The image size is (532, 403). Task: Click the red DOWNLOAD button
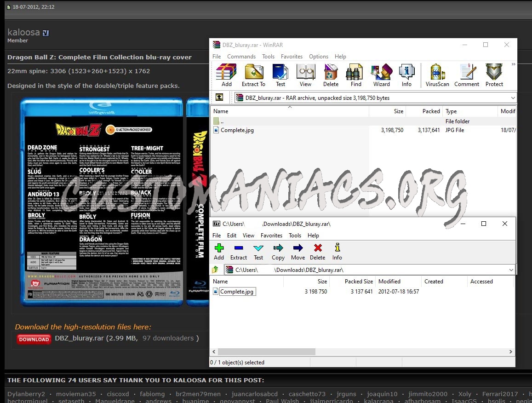pos(34,339)
